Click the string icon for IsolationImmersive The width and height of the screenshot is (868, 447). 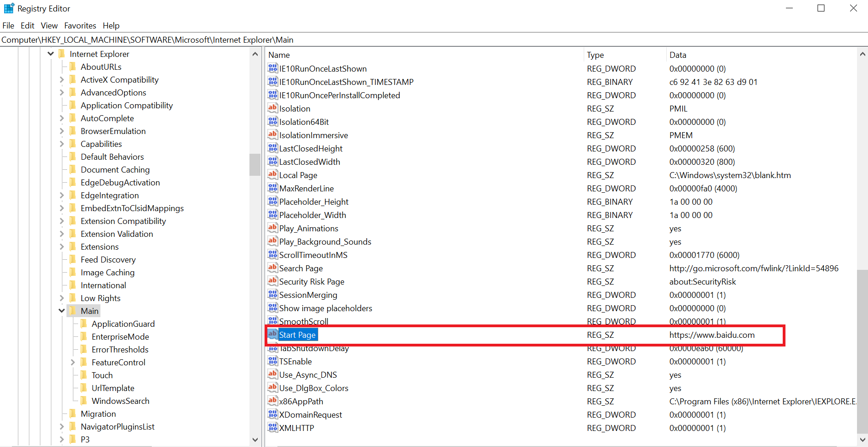[273, 135]
